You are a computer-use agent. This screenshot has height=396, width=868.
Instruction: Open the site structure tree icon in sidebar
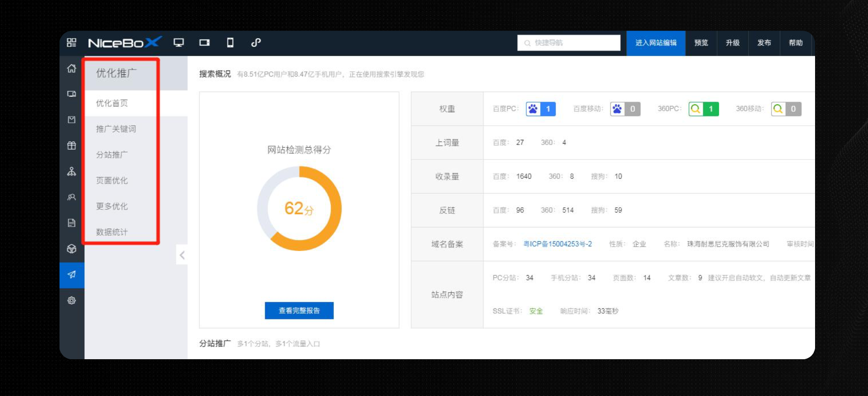click(72, 171)
